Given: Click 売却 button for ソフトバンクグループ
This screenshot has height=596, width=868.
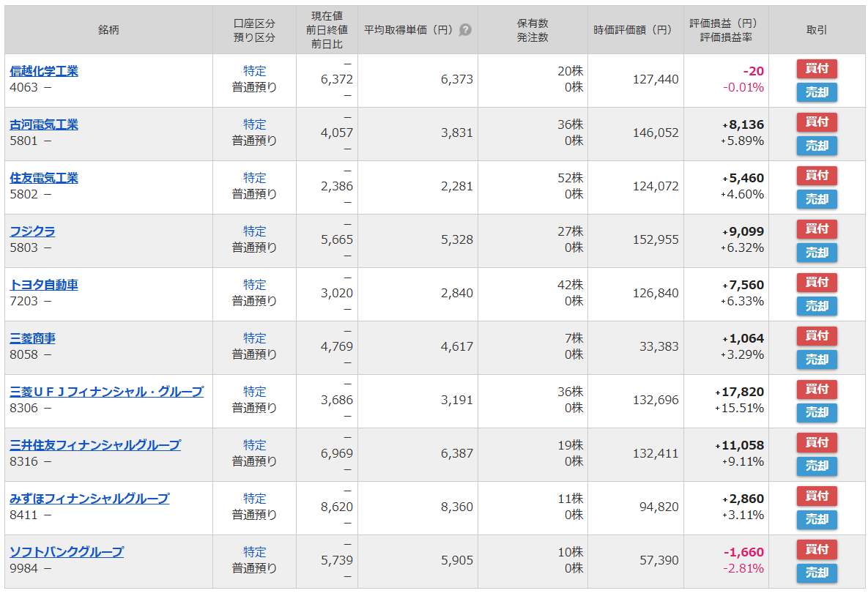Looking at the screenshot, I should pos(817,573).
